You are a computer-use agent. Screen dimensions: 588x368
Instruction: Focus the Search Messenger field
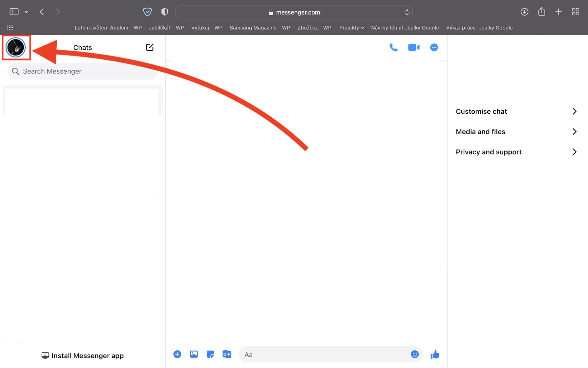[x=83, y=71]
